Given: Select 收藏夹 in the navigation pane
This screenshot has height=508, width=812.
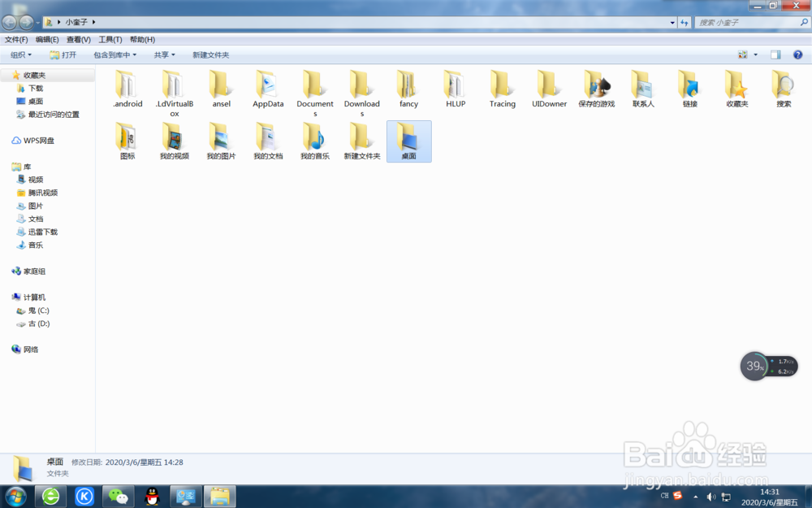Looking at the screenshot, I should pos(34,75).
